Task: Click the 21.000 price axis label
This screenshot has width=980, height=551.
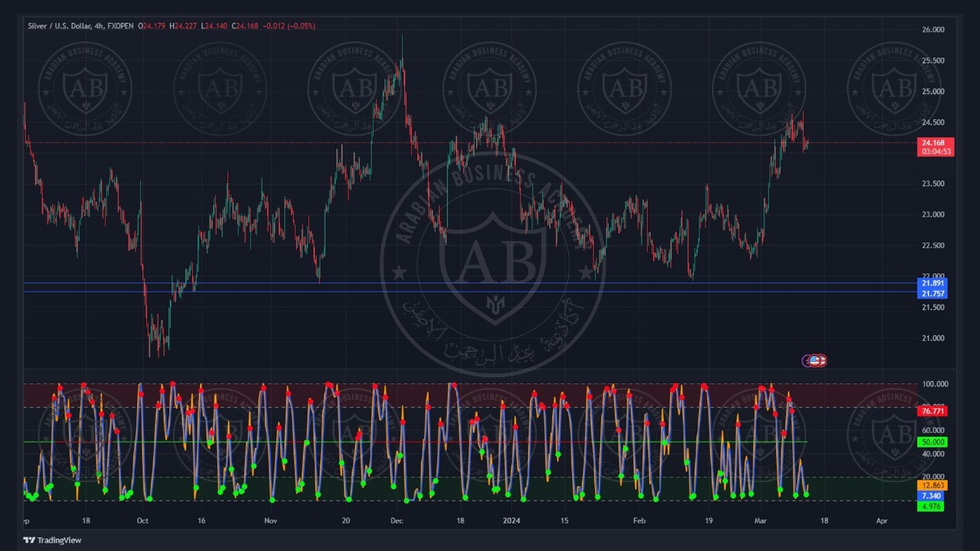Action: click(x=933, y=338)
